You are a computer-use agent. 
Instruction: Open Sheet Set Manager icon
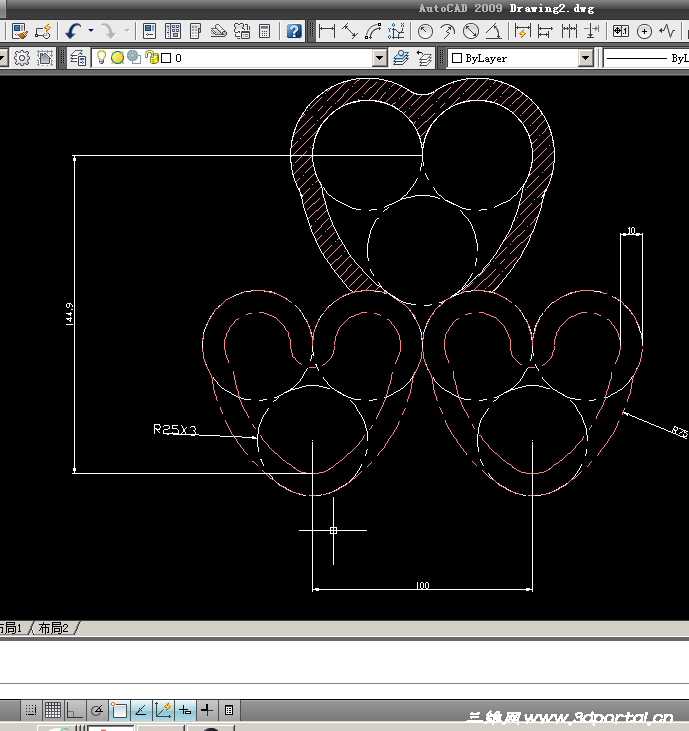pyautogui.click(x=219, y=31)
